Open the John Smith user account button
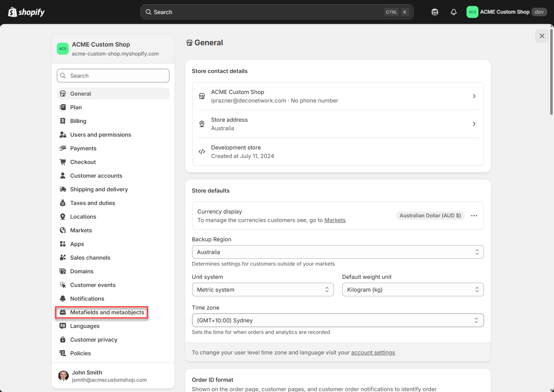 point(113,376)
